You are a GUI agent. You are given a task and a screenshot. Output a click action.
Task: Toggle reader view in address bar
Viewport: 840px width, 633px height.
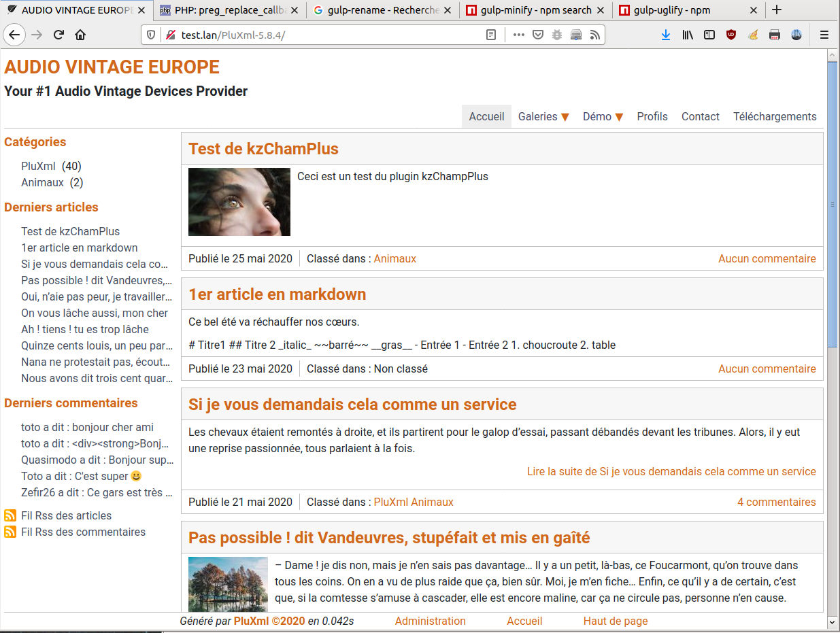491,35
